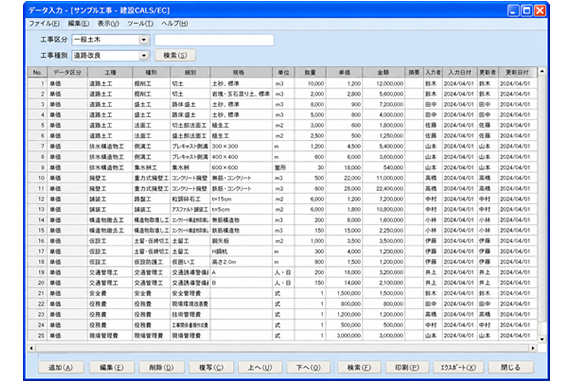Click 安全管理費 cell in row 21
Image resolution: width=573 pixels, height=382 pixels.
[190, 294]
